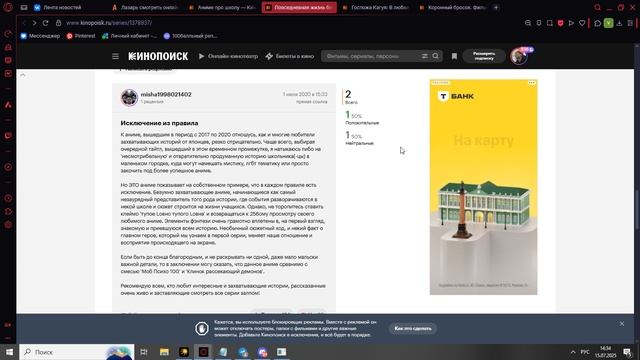
Task: Open advanced search filters icon
Action: point(424,56)
